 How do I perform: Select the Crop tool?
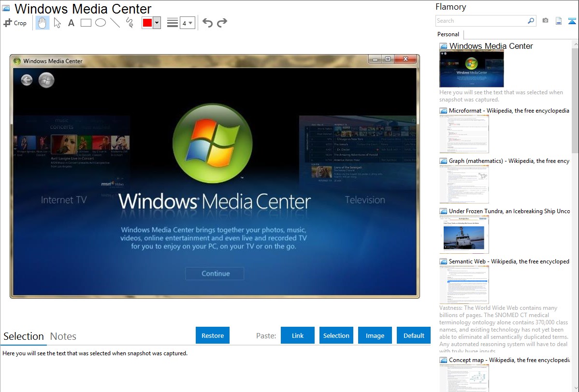point(15,23)
